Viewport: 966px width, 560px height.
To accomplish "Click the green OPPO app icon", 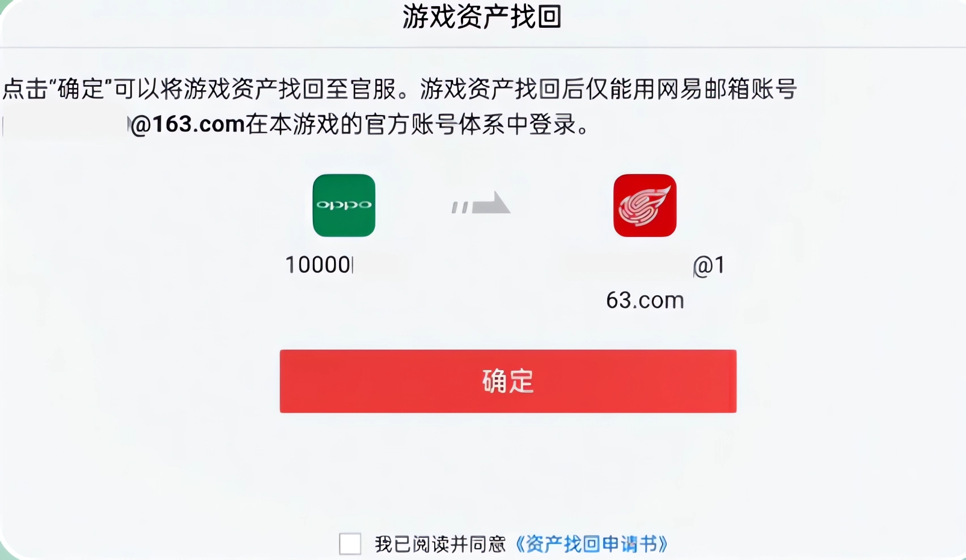I will (344, 205).
